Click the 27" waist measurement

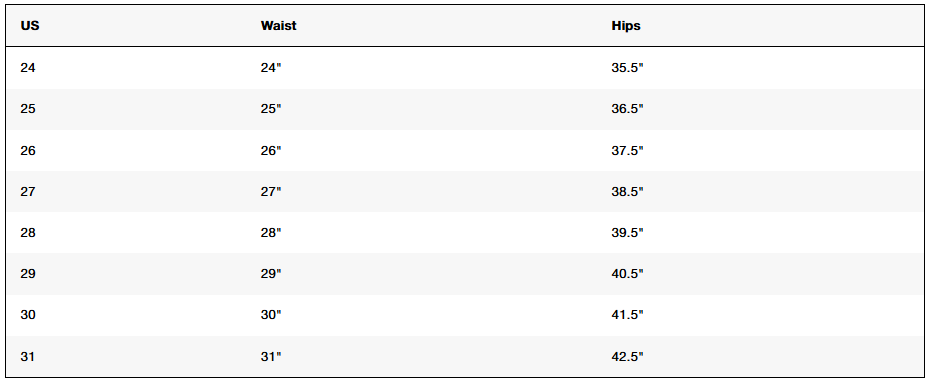point(271,192)
